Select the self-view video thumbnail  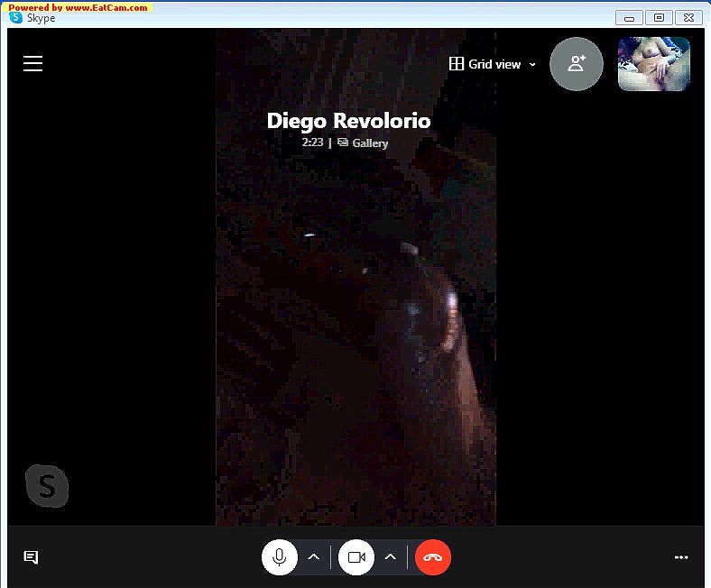click(x=654, y=64)
